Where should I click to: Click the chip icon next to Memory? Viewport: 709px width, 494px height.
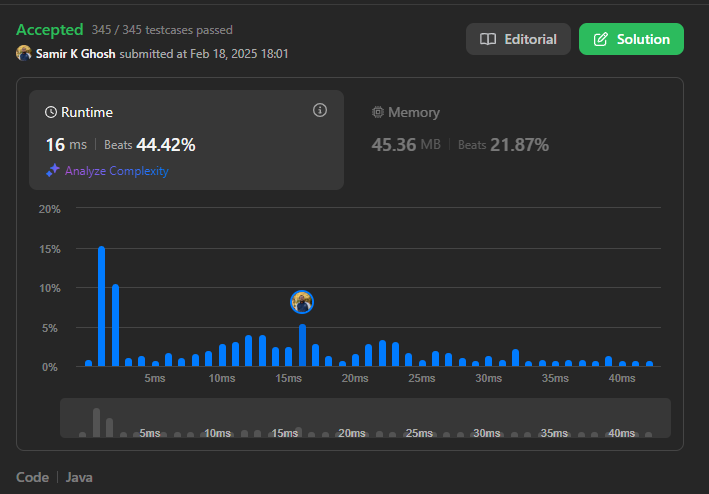tap(378, 113)
